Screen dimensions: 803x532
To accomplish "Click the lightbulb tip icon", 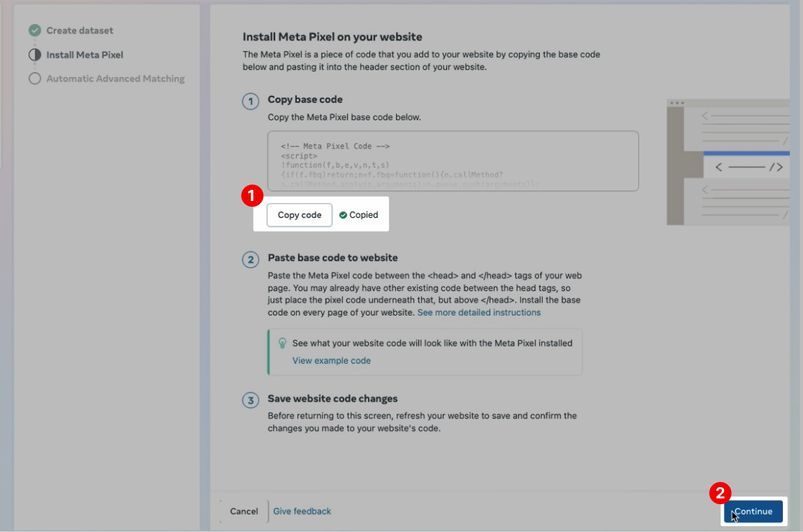I will pyautogui.click(x=283, y=343).
